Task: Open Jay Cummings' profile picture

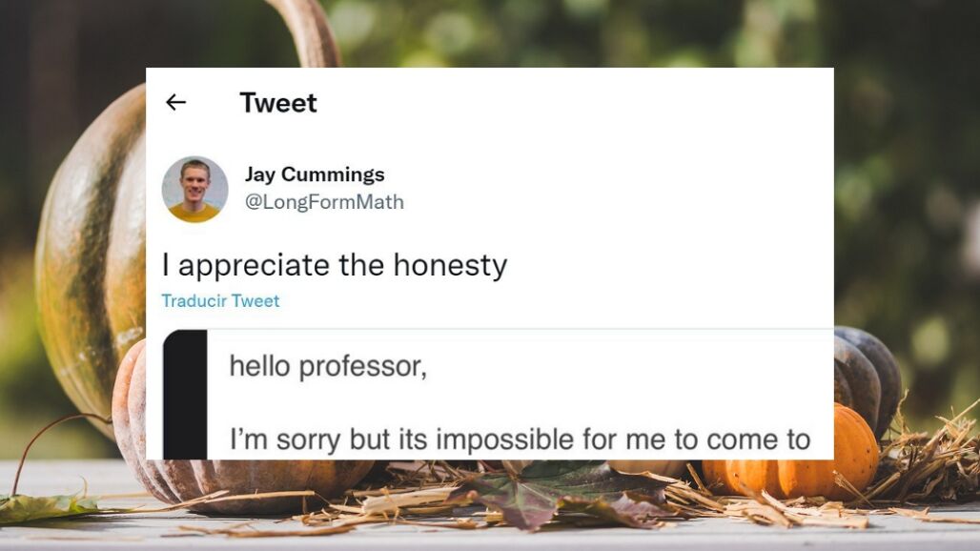Action: 194,190
